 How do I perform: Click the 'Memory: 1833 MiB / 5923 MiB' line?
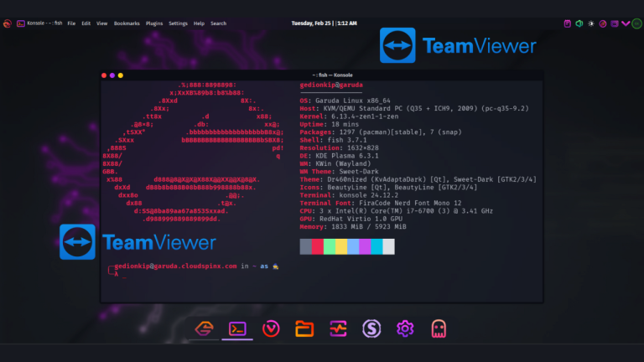tap(353, 226)
